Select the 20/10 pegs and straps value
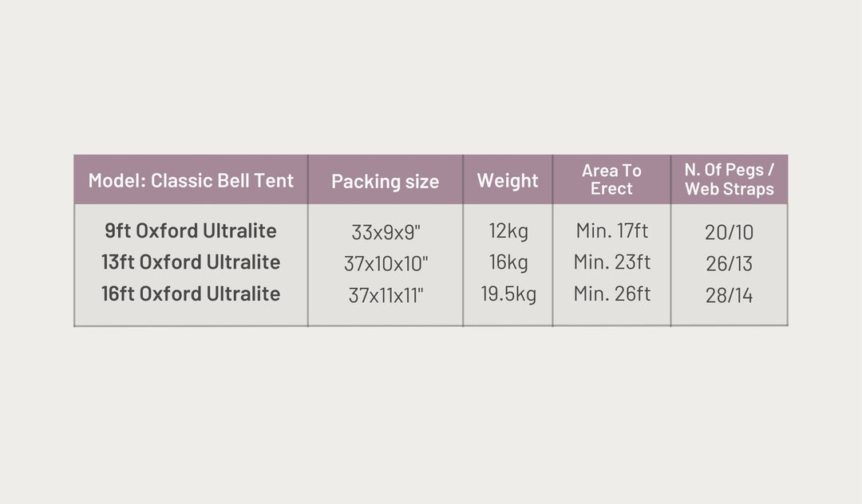Image resolution: width=862 pixels, height=504 pixels. coord(729,233)
